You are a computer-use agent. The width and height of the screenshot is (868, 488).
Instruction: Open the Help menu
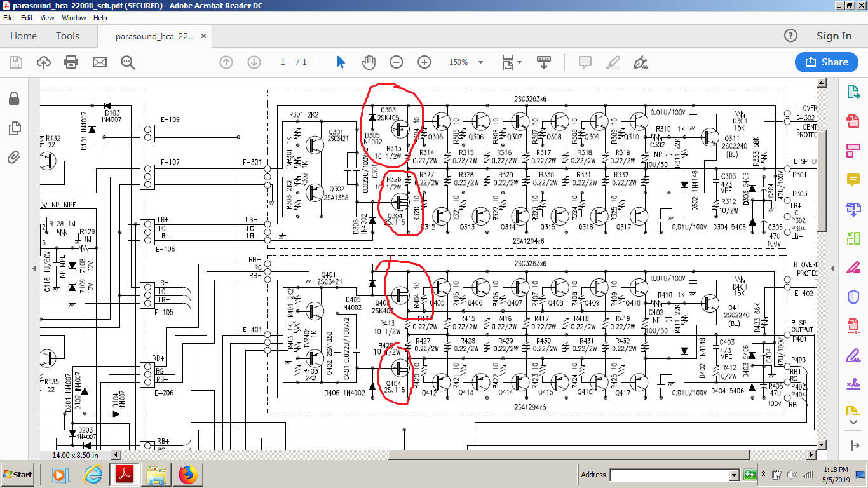pyautogui.click(x=100, y=18)
